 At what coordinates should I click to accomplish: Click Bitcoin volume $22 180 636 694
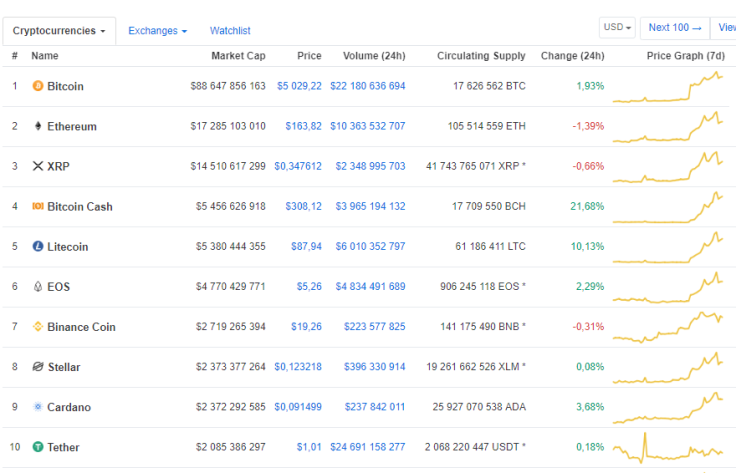coord(368,86)
